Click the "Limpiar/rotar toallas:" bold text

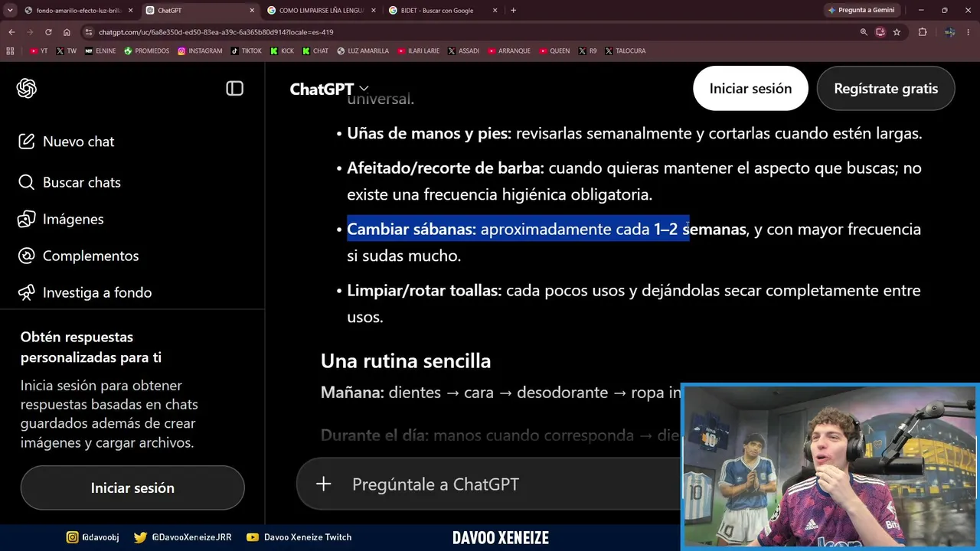(x=424, y=290)
